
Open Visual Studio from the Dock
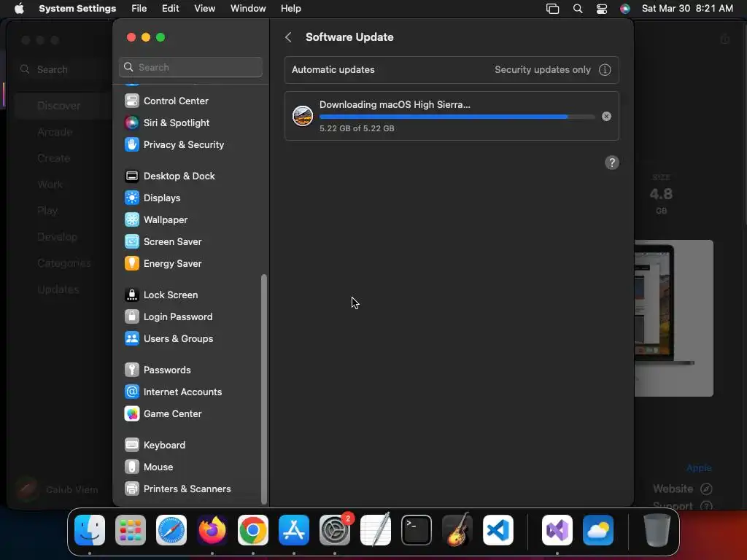point(557,530)
